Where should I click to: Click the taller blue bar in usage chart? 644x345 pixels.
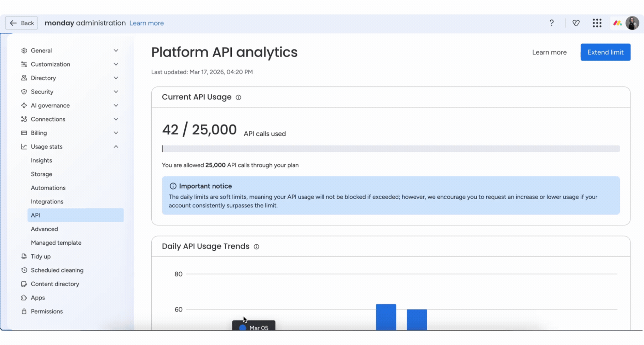(386, 317)
